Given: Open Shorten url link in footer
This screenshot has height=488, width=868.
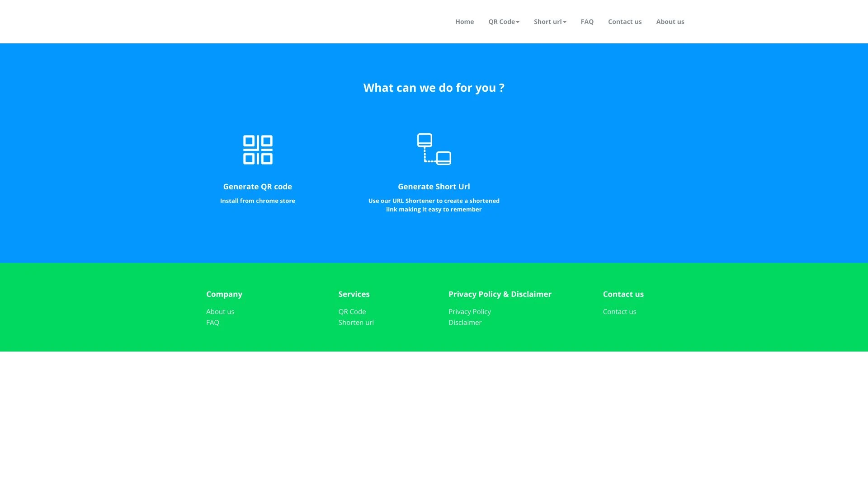Looking at the screenshot, I should point(356,322).
